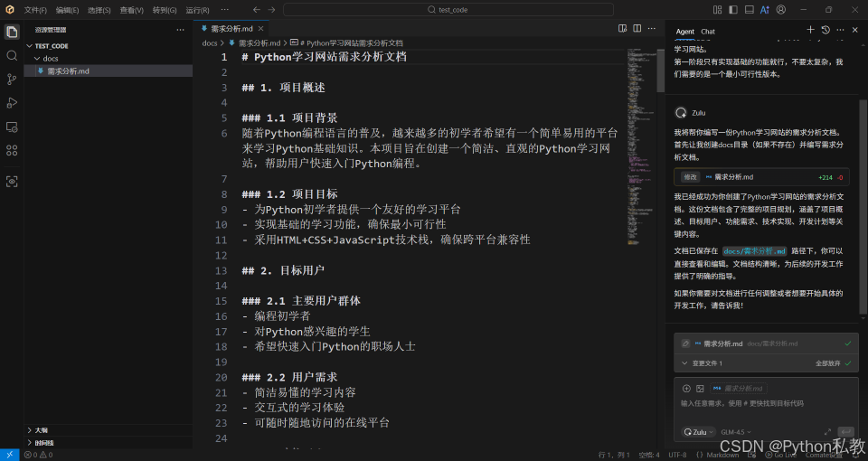Open the 转到(G) menu
The width and height of the screenshot is (868, 461).
click(165, 10)
